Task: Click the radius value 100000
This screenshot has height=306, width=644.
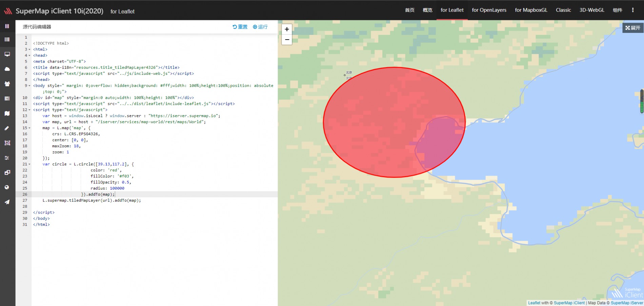Action: (x=117, y=188)
